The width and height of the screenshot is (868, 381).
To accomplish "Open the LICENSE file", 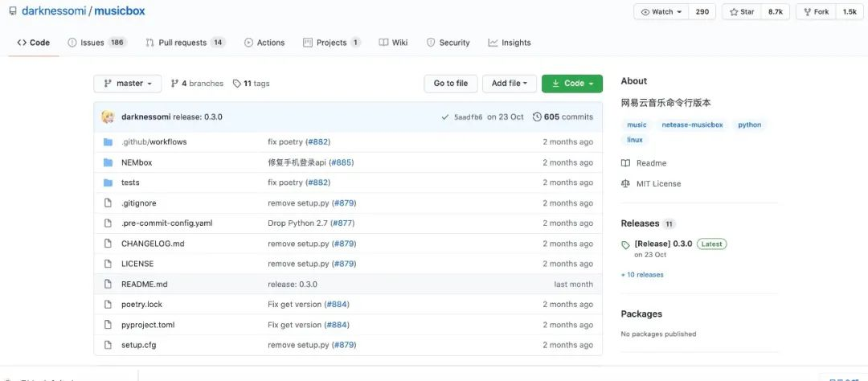I will (137, 264).
